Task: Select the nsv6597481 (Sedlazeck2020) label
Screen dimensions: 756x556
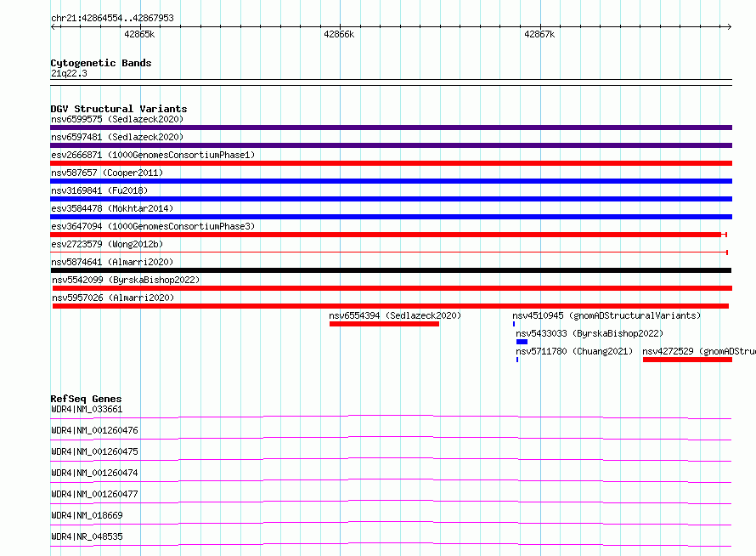Action: [x=117, y=137]
